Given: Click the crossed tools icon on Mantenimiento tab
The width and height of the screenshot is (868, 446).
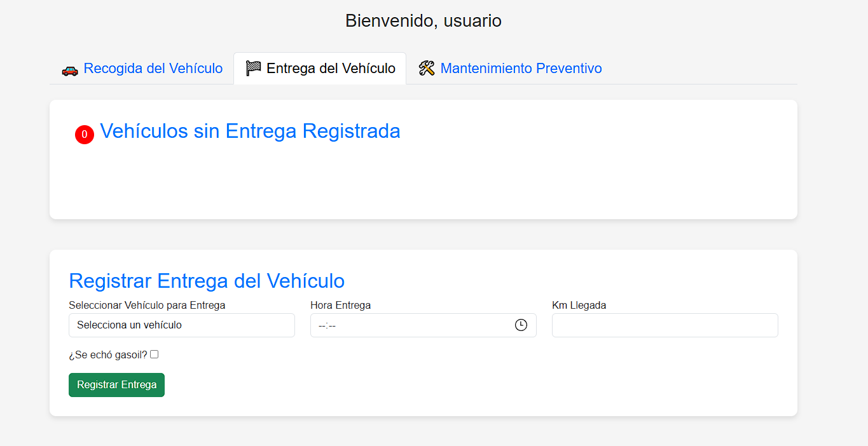Looking at the screenshot, I should click(x=427, y=67).
